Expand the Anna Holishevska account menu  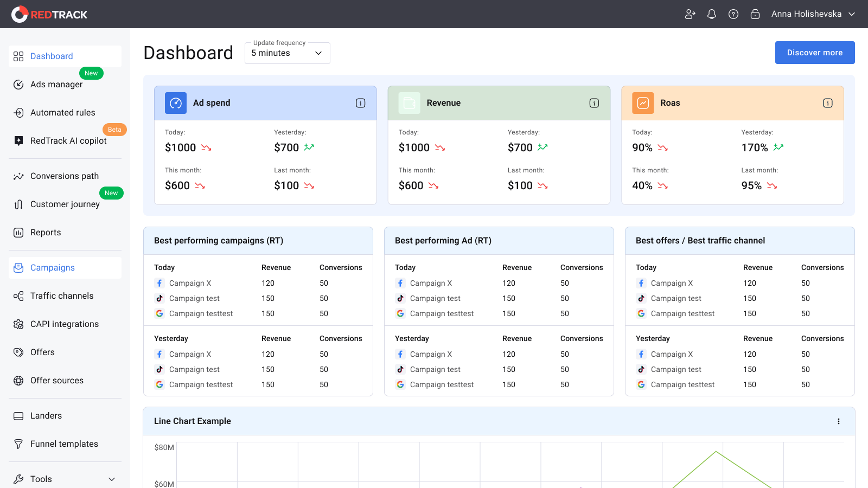pyautogui.click(x=813, y=14)
